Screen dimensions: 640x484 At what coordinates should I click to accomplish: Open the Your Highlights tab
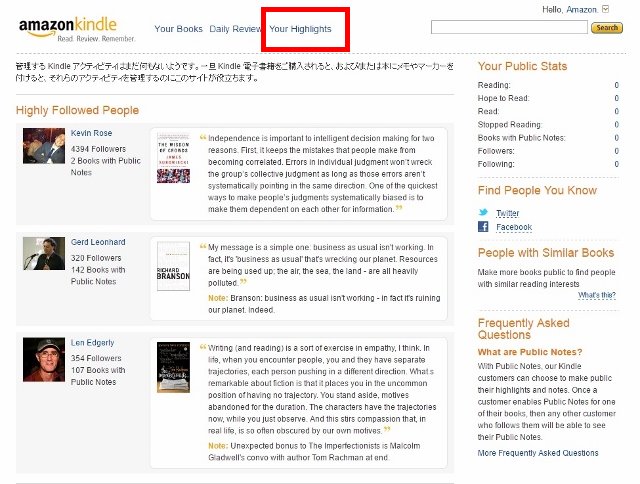pos(300,29)
